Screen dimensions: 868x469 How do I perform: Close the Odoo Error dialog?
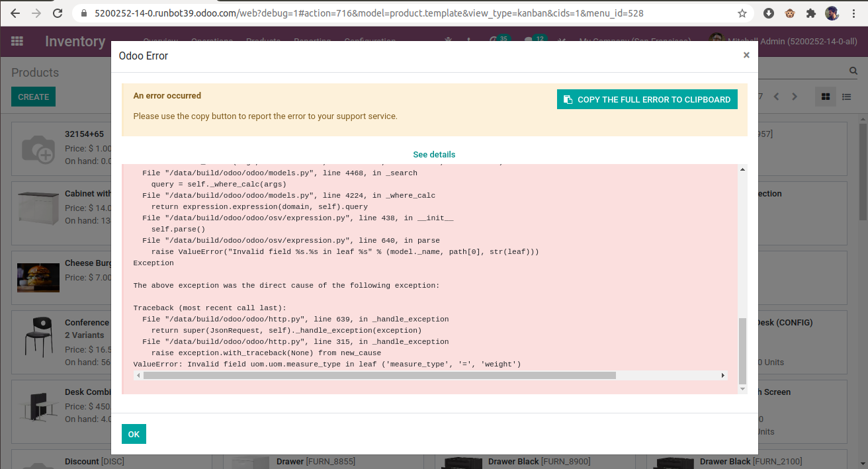746,56
